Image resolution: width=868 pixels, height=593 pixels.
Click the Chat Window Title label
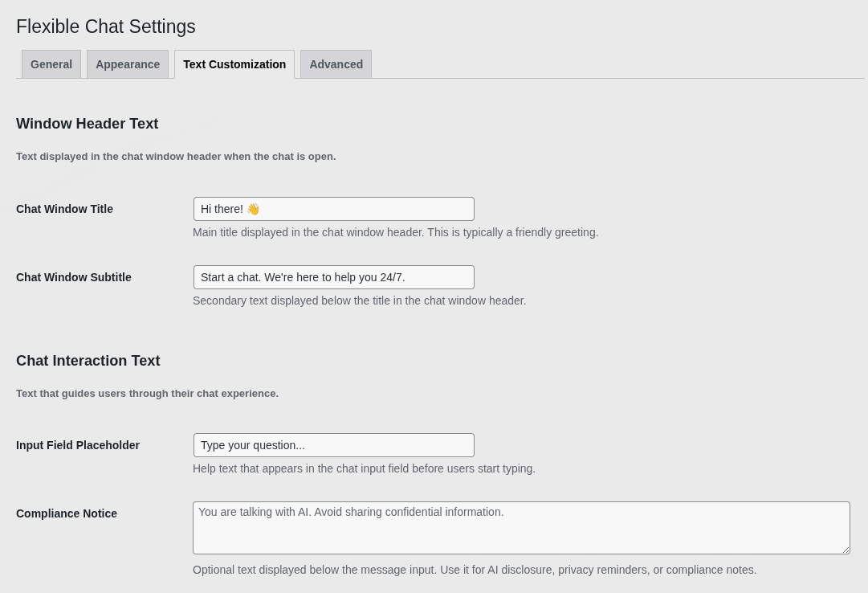point(64,209)
